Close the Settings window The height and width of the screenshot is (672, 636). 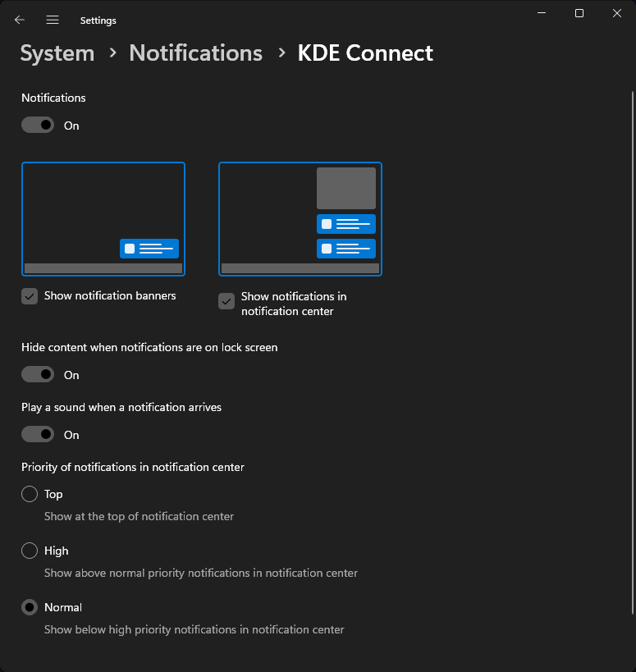coord(616,13)
